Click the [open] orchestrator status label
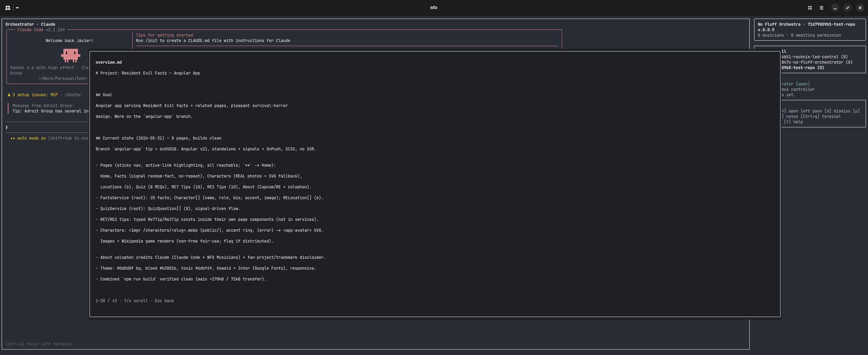Image resolution: width=868 pixels, height=355 pixels. click(x=803, y=84)
